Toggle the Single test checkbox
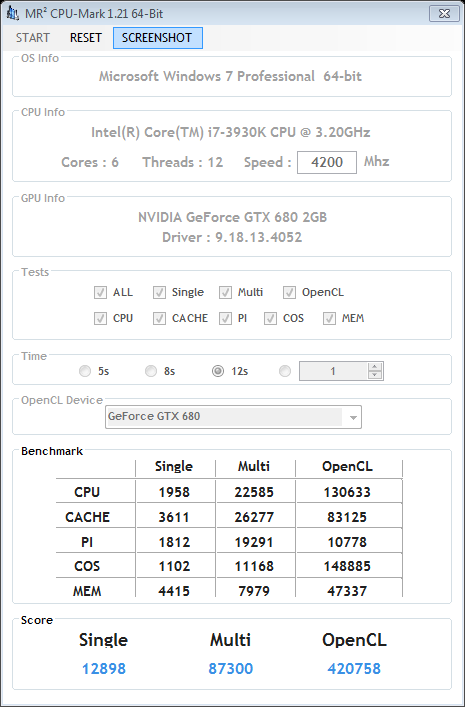Image resolution: width=465 pixels, height=707 pixels. [159, 293]
